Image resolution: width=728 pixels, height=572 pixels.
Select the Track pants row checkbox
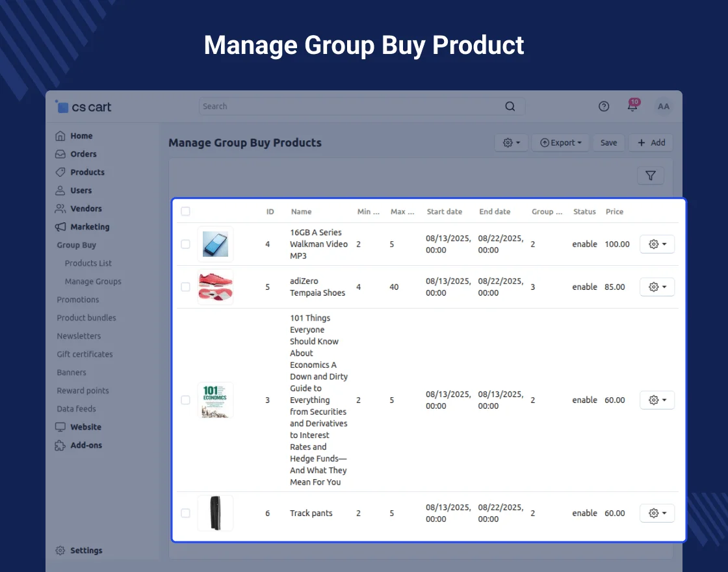click(x=186, y=513)
